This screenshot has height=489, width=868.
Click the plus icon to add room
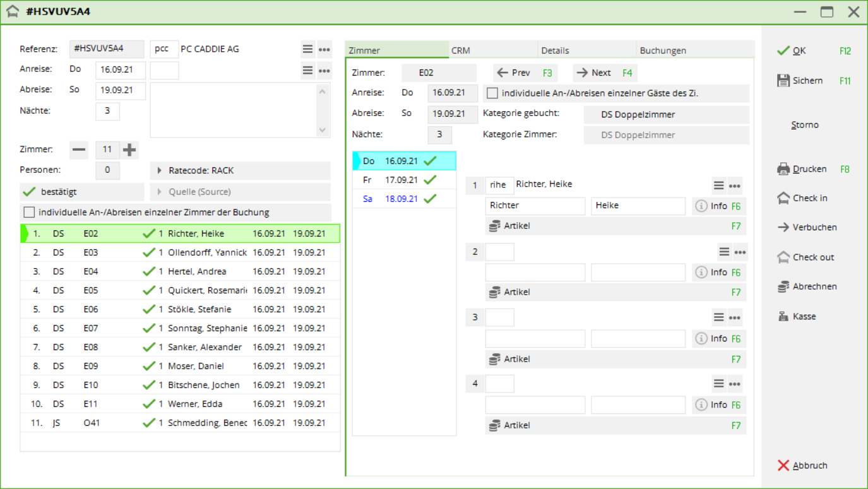pos(129,150)
